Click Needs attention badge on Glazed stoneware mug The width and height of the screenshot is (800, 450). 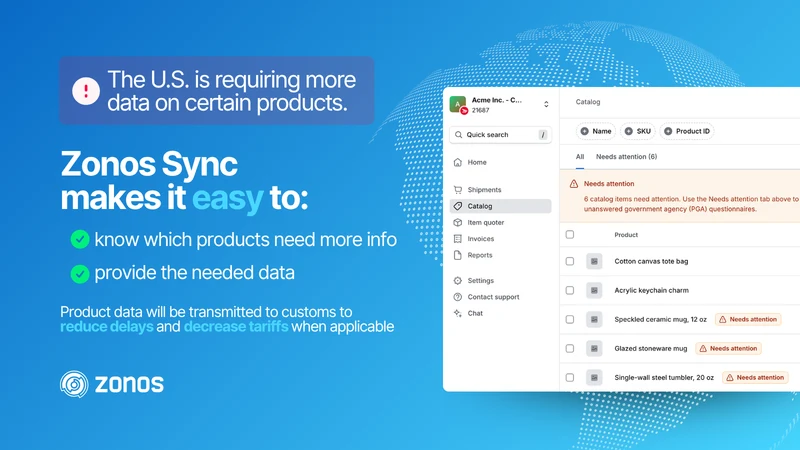[x=729, y=348]
